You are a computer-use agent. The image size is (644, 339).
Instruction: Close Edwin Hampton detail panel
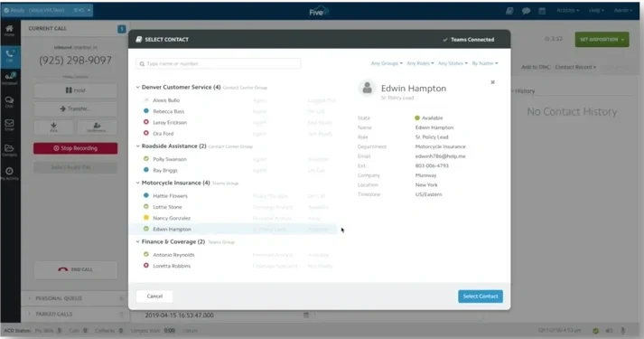(x=492, y=82)
